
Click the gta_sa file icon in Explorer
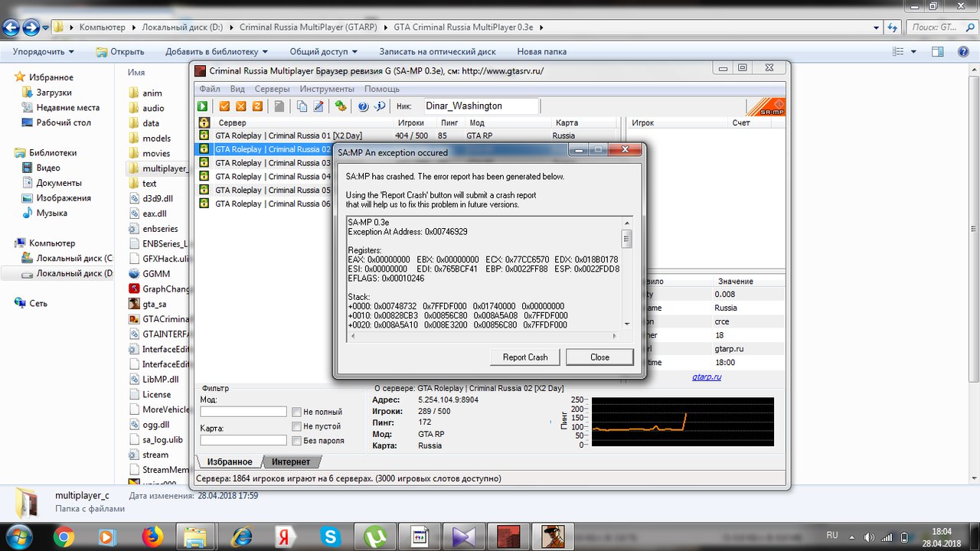(134, 304)
